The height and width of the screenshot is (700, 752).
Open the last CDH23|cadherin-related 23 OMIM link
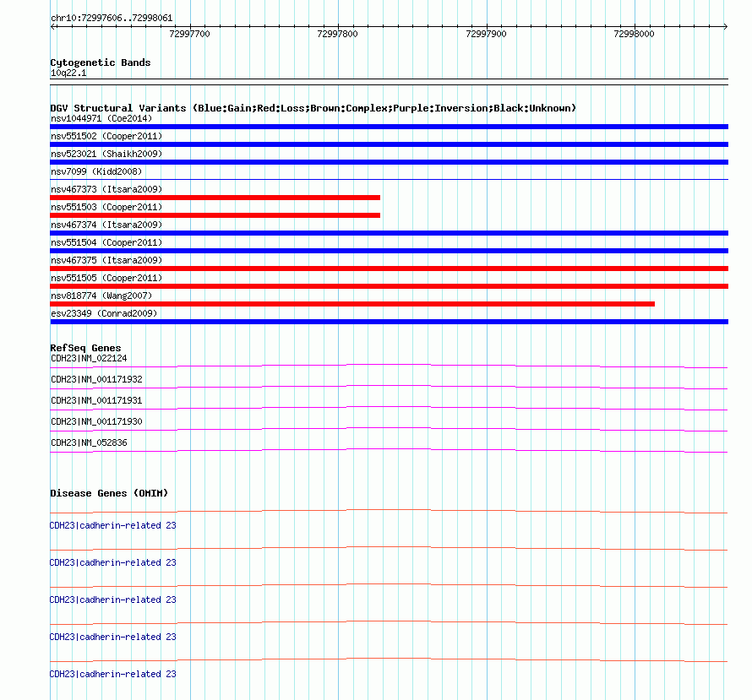[112, 674]
